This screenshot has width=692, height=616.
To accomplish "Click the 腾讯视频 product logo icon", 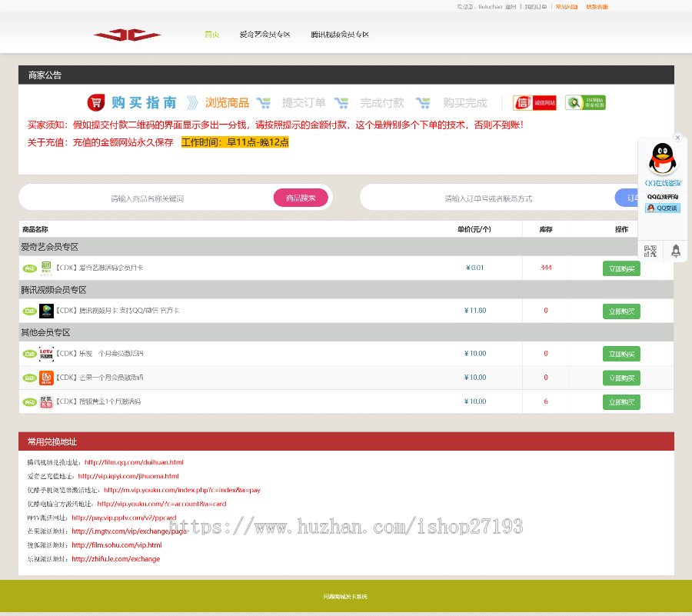I will 46,311.
